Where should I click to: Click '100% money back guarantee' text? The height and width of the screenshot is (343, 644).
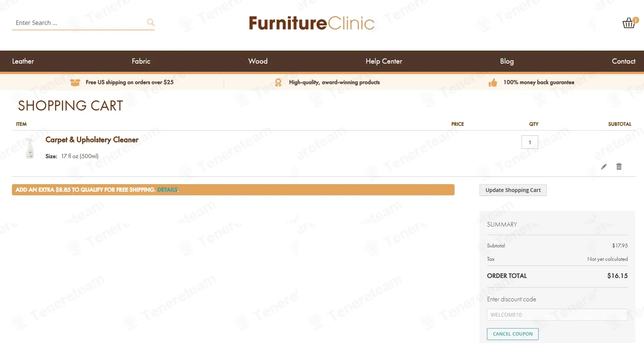coord(539,82)
